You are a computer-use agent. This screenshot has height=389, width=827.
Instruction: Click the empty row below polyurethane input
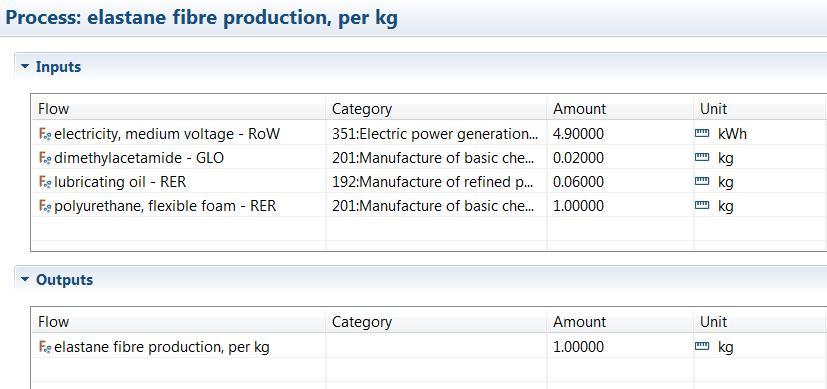click(x=428, y=229)
